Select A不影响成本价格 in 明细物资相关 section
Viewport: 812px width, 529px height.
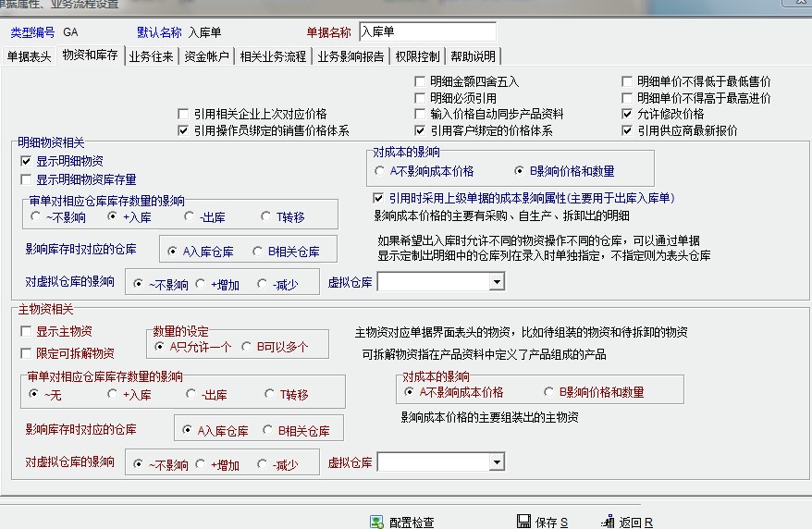click(x=380, y=171)
